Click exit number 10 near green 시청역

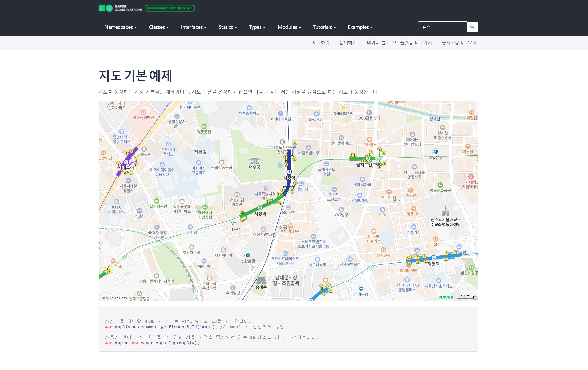242,212
